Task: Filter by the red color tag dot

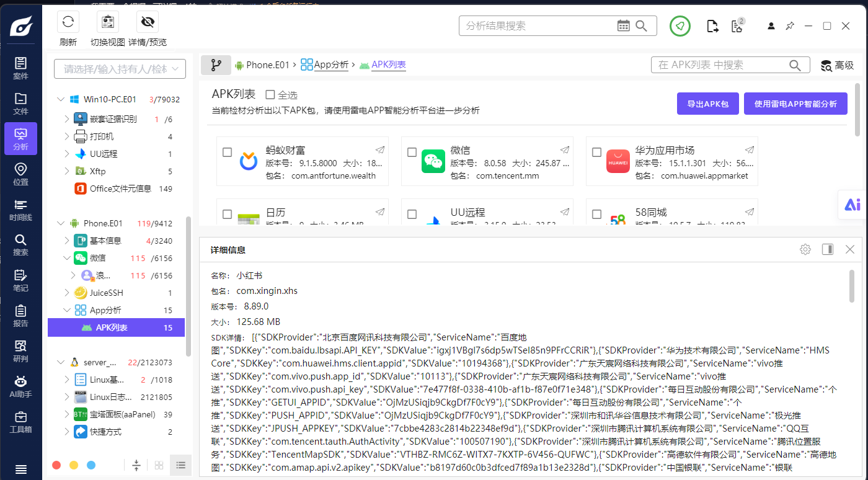Action: point(56,465)
